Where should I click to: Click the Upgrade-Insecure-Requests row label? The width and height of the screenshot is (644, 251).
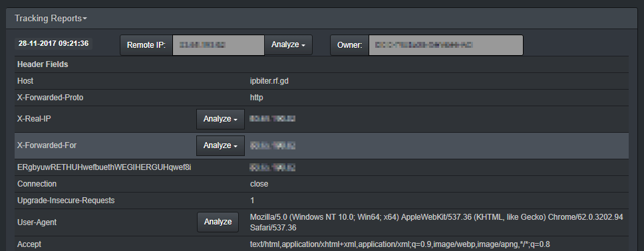coord(66,201)
